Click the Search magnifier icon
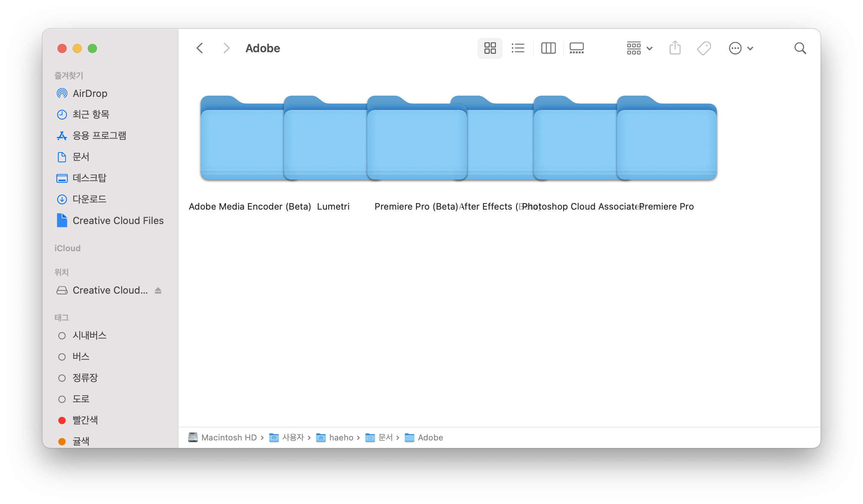863x504 pixels. coord(800,48)
